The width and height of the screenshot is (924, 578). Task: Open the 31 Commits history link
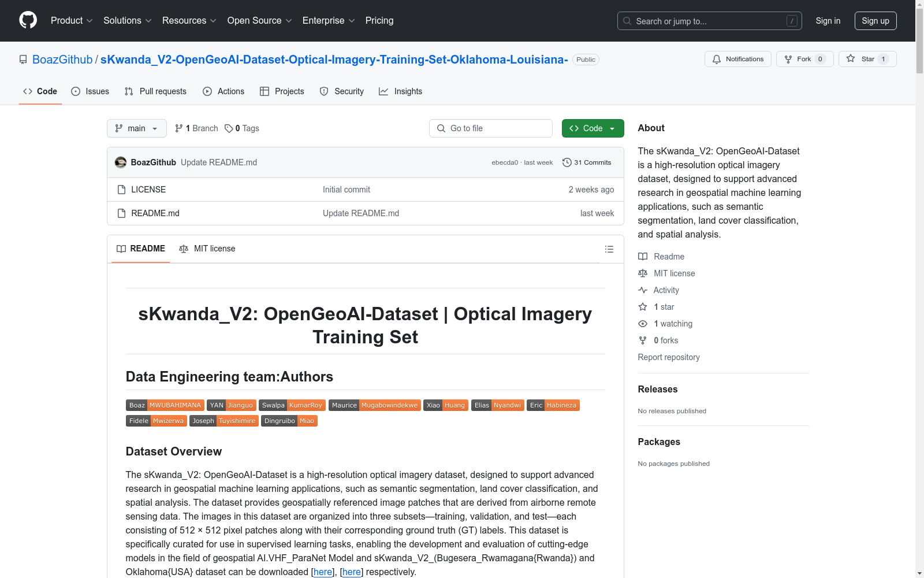(x=587, y=162)
